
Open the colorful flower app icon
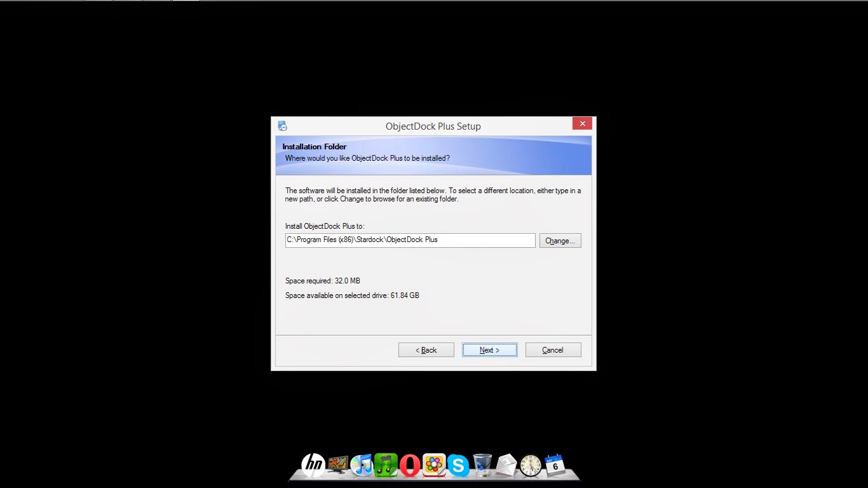(x=434, y=465)
